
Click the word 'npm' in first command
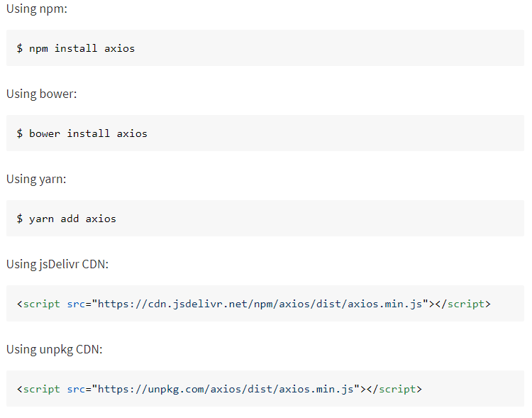[x=39, y=49]
